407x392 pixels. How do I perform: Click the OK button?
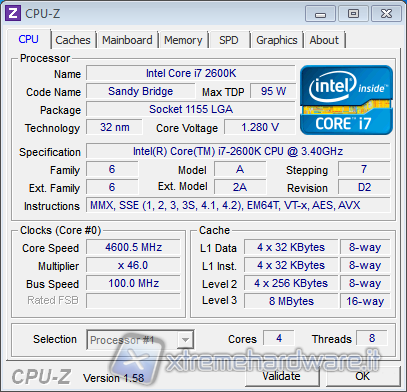pos(363,376)
